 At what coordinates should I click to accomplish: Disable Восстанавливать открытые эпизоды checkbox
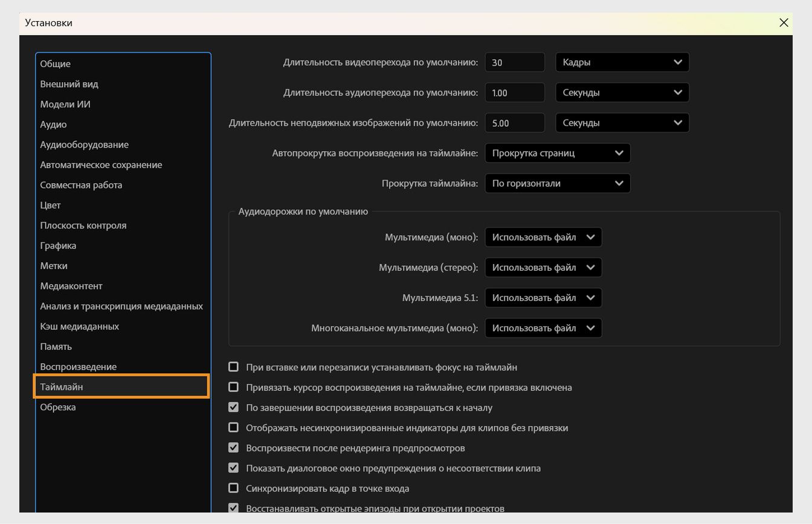click(233, 508)
